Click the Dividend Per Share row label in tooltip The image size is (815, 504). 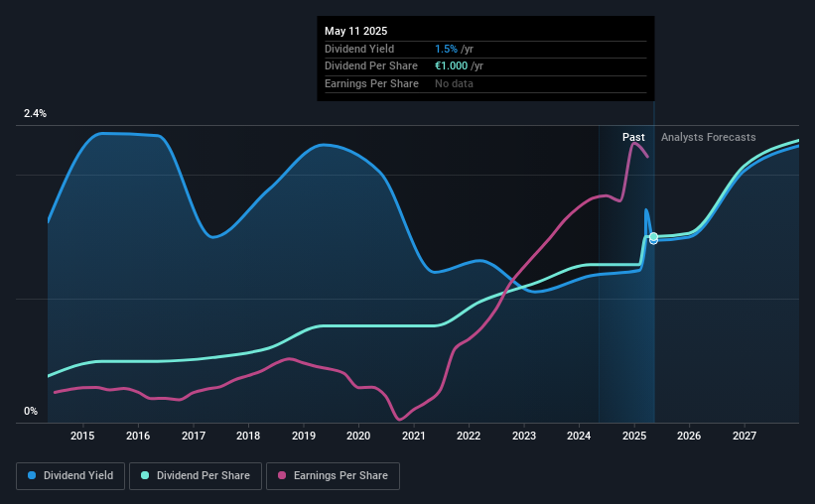pos(371,66)
